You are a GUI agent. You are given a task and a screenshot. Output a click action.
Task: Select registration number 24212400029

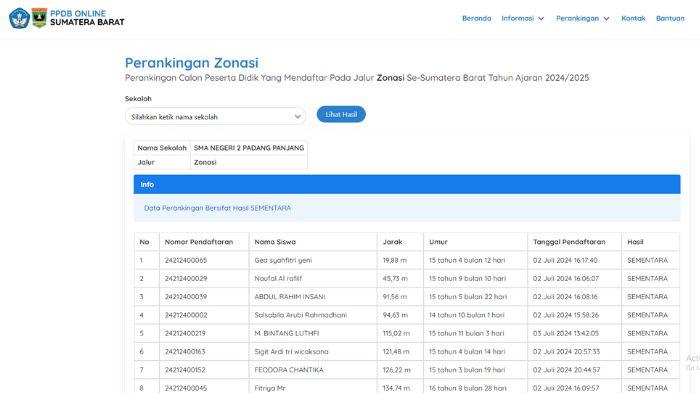(x=186, y=279)
